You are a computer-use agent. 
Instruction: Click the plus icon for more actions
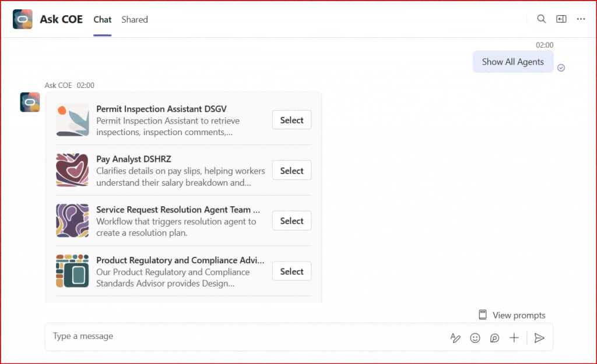514,338
